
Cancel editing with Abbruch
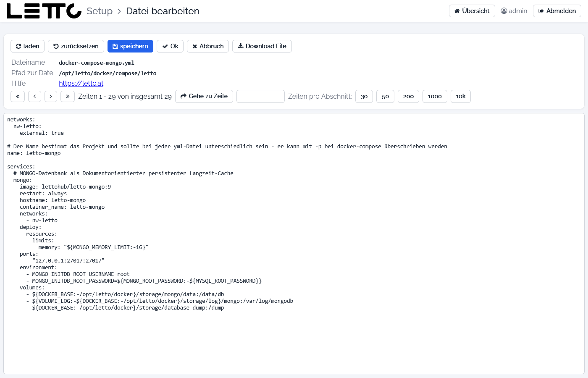pos(208,46)
